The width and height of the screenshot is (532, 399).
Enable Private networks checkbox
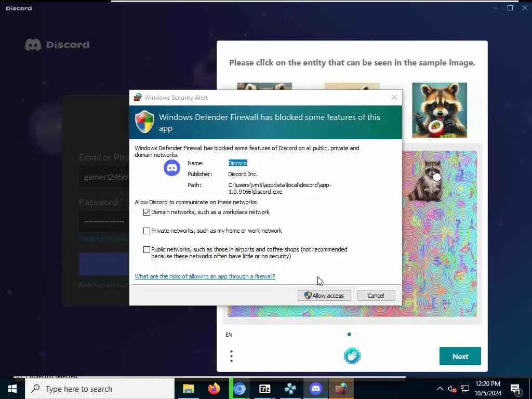[x=147, y=231]
